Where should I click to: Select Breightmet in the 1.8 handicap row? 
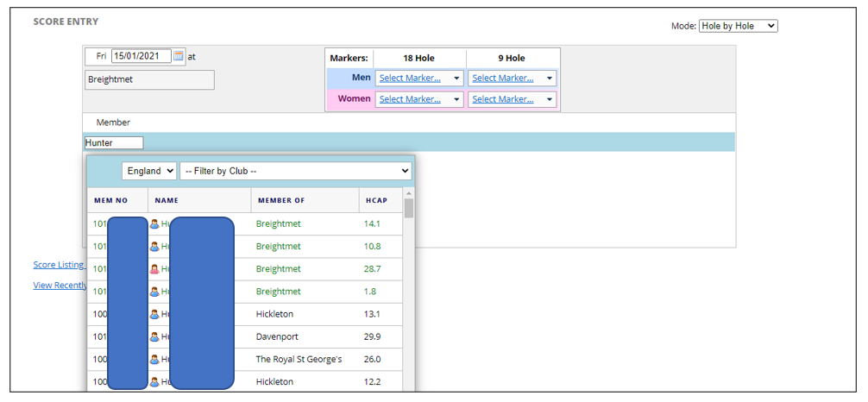(279, 292)
